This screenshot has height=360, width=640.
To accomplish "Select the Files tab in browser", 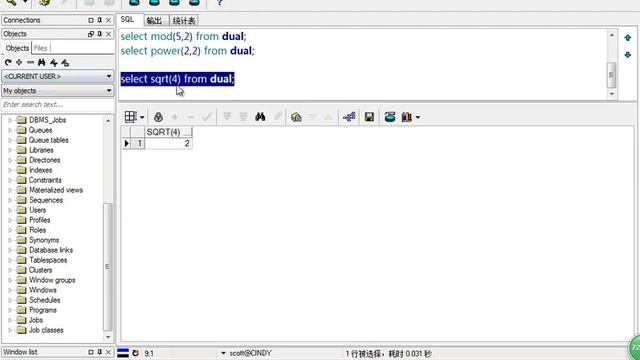I will click(40, 48).
